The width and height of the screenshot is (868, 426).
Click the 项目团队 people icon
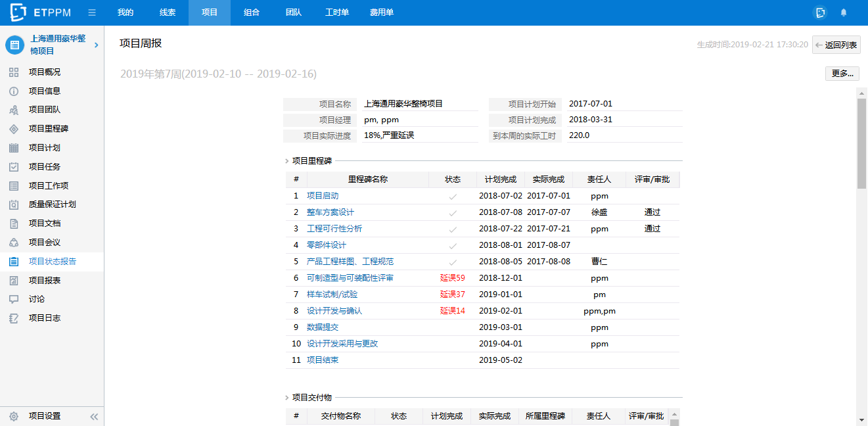[14, 110]
